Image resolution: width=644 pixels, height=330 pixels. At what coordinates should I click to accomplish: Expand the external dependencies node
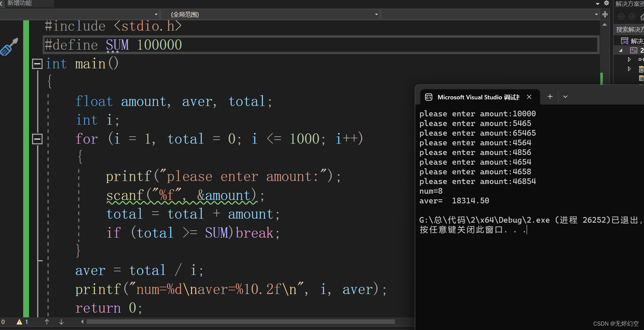coord(629,69)
